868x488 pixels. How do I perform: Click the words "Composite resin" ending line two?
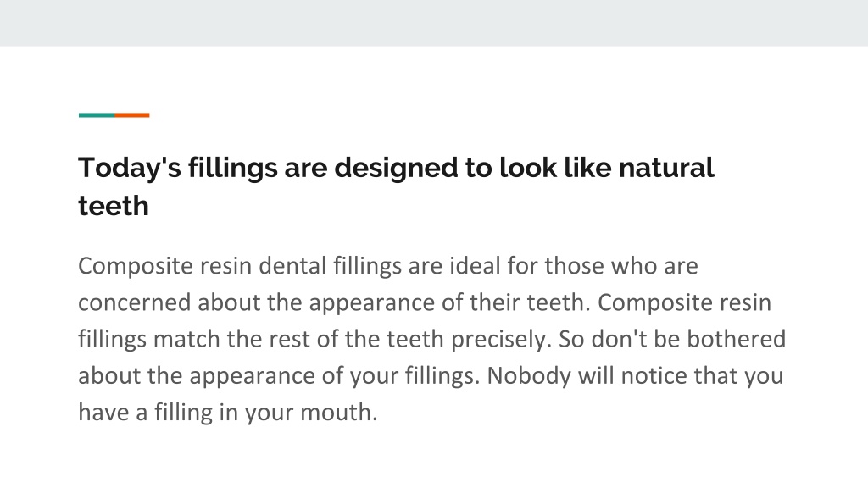click(684, 302)
